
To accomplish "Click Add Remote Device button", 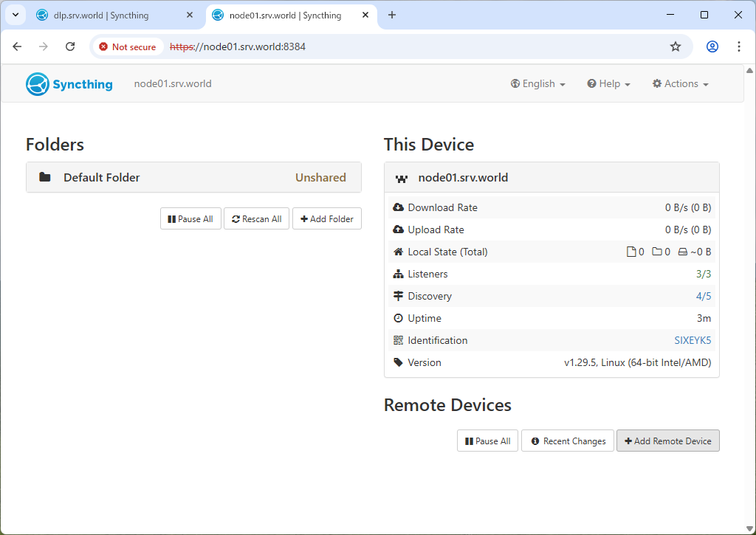I will [667, 441].
